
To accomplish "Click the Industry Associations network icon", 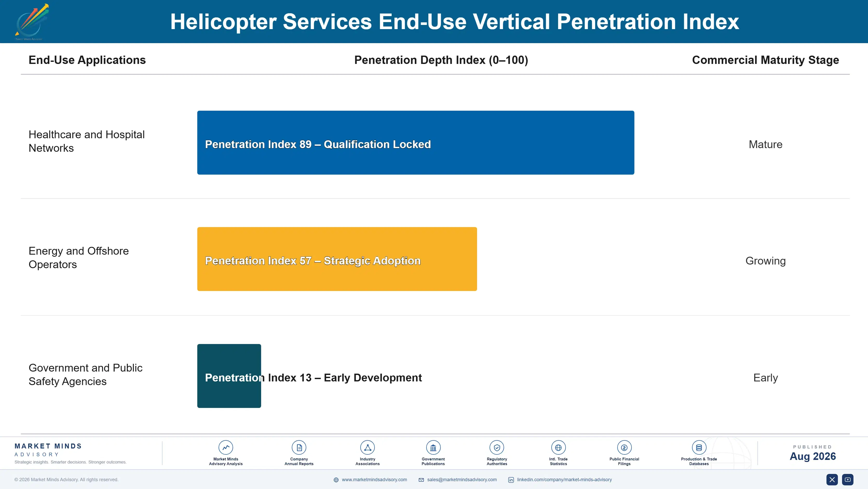I will point(367,447).
